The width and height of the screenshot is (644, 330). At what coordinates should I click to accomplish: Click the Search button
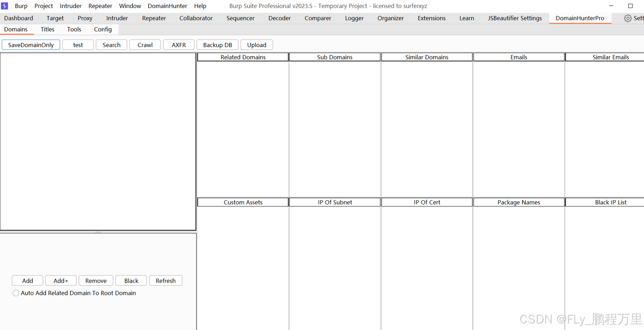tap(111, 45)
